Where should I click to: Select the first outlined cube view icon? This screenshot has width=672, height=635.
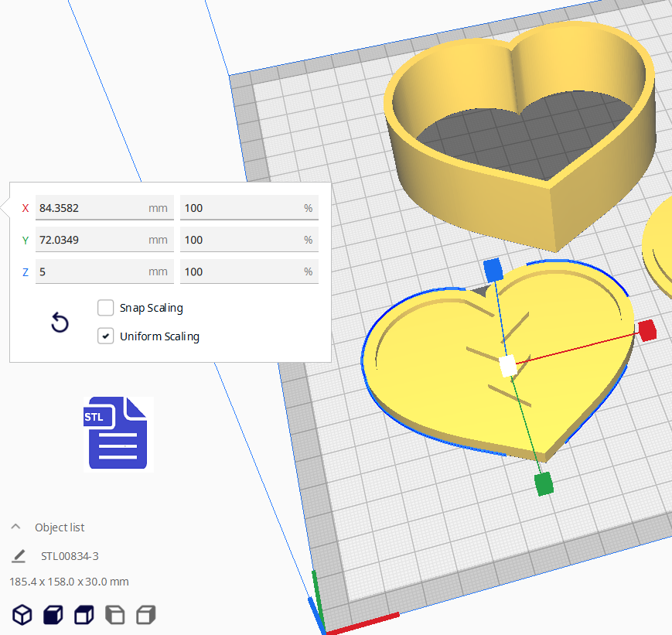(22, 615)
